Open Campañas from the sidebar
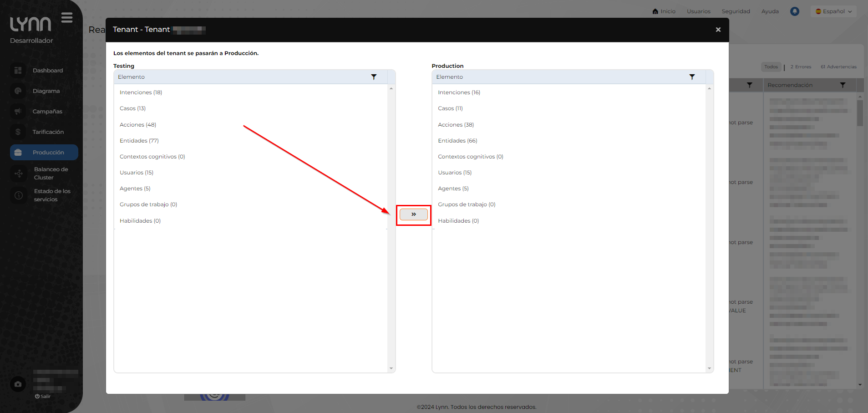 pyautogui.click(x=47, y=112)
